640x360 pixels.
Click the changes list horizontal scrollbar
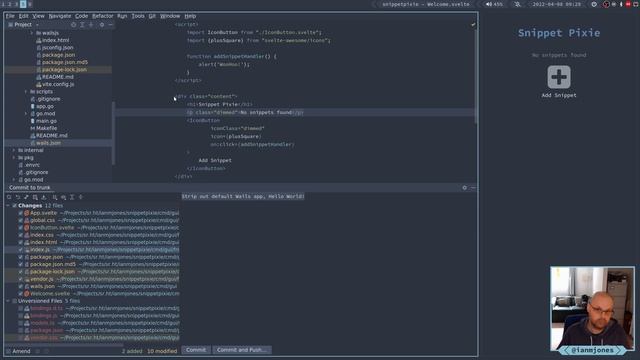coord(65,344)
